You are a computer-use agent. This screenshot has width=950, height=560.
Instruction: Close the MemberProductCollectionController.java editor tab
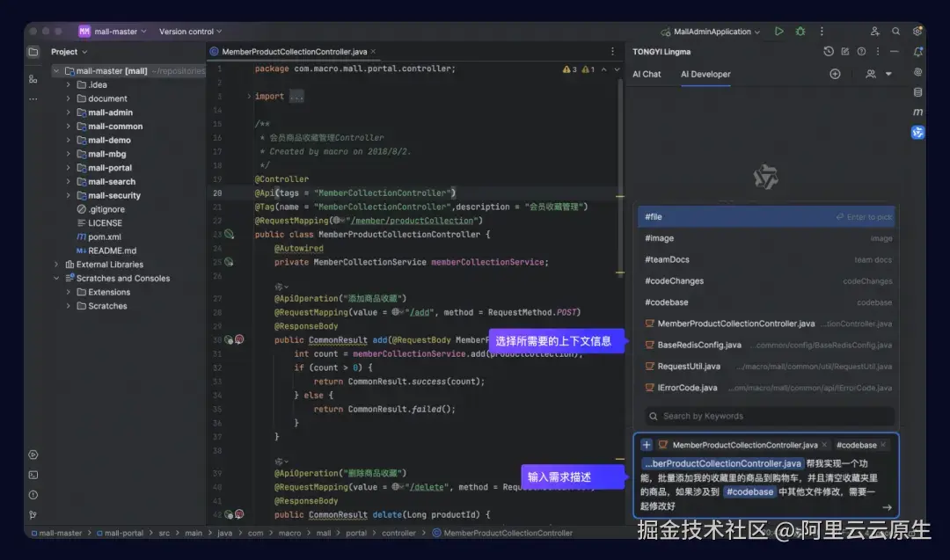[x=373, y=52]
